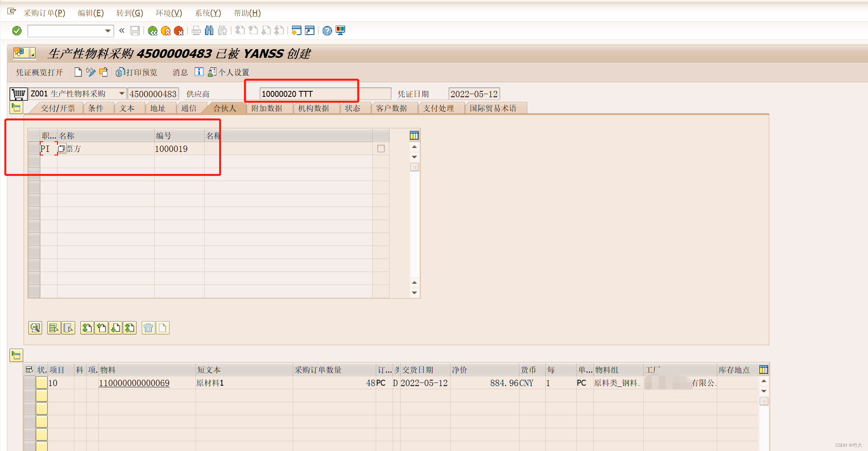
Task: Open material link 110000000000069
Action: pos(134,383)
